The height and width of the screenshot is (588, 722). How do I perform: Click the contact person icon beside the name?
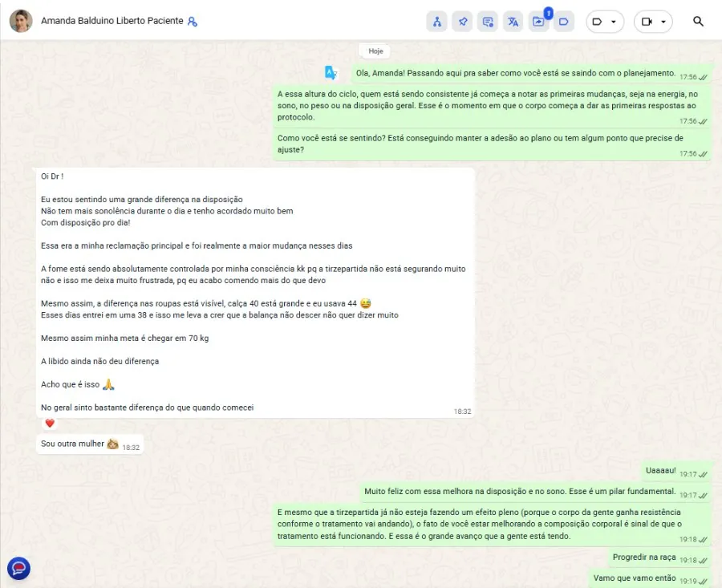coord(193,21)
